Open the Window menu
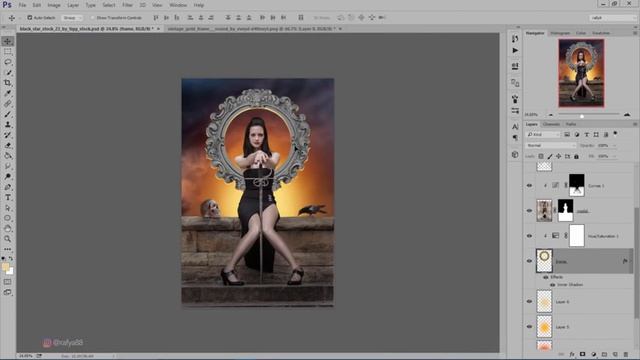Screen dimensions: 640x360 click(178, 5)
